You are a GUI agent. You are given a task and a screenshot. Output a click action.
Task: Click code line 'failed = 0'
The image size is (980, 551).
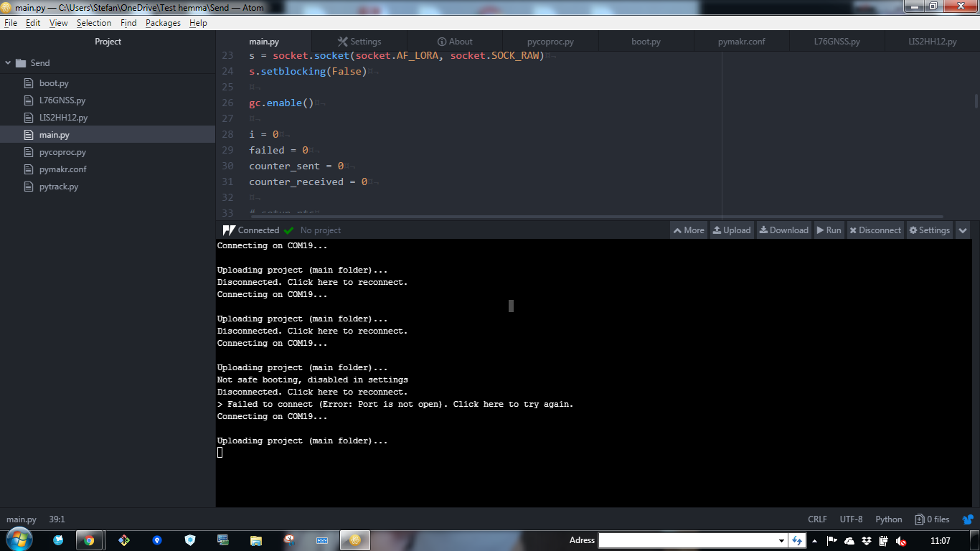(278, 150)
